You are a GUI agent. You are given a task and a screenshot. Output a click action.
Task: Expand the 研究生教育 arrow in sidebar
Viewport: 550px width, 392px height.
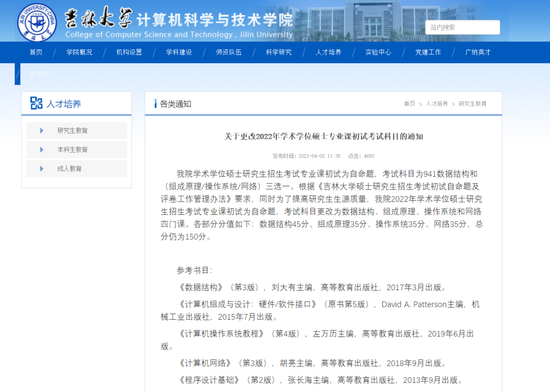tap(42, 131)
